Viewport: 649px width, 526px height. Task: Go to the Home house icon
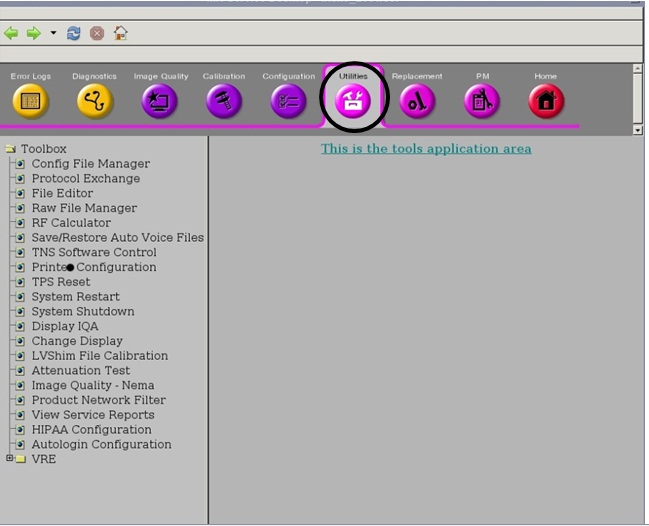[546, 100]
